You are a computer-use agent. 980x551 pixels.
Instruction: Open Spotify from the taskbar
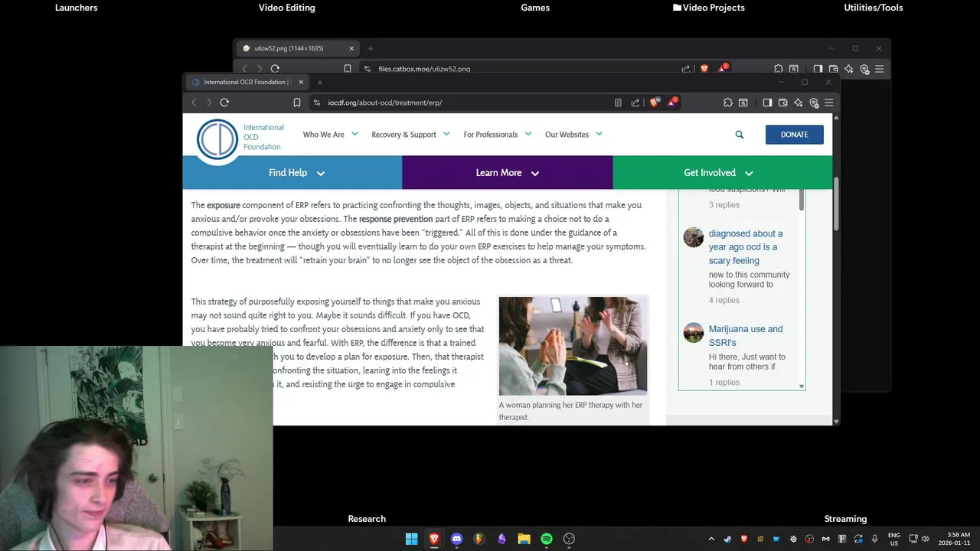click(x=547, y=539)
